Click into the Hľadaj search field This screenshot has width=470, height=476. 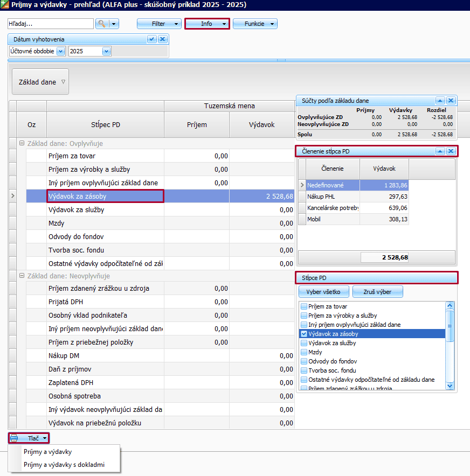point(50,24)
